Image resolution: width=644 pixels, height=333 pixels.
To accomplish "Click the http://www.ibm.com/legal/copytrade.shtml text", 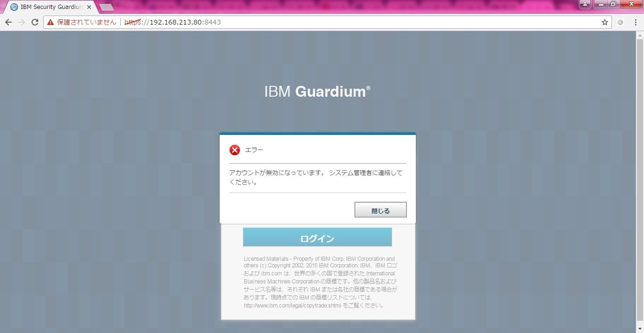I will pos(292,306).
